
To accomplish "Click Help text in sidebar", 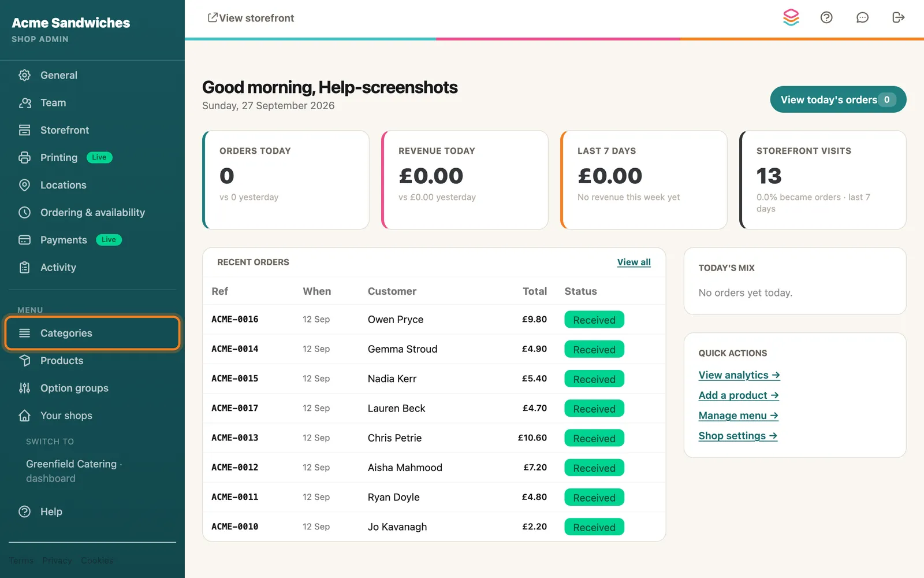I will pyautogui.click(x=51, y=512).
